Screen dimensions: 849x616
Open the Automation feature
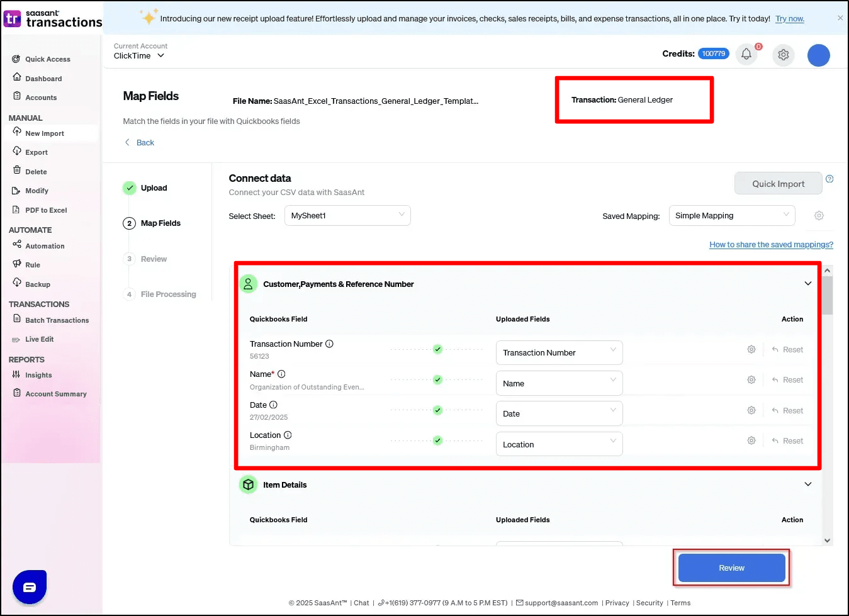(45, 245)
